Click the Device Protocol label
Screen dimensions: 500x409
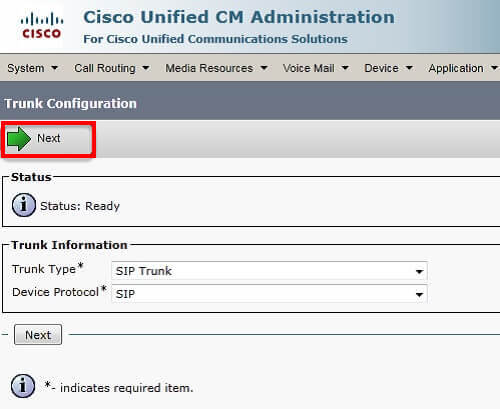click(59, 291)
